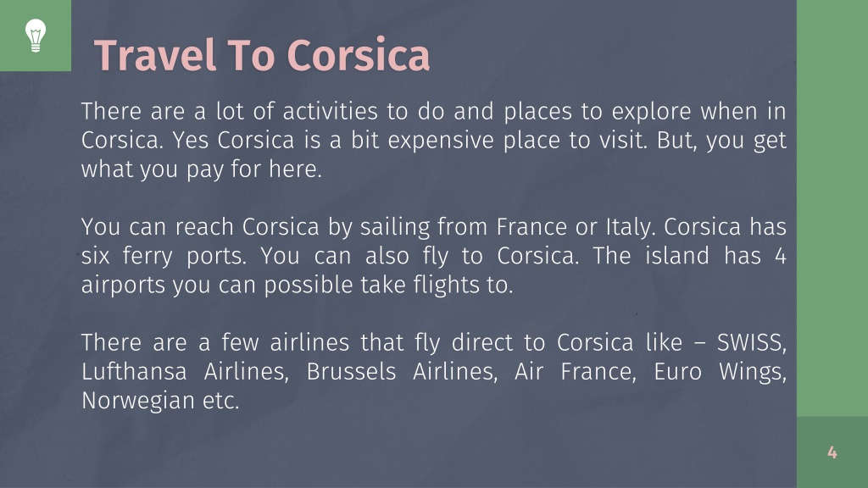Screen dimensions: 868x488
Task: Click the slide number 4
Action: pos(832,452)
